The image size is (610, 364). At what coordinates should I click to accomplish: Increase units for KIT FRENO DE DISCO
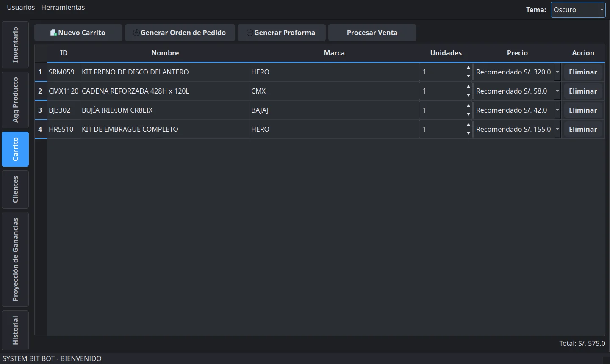pos(468,68)
